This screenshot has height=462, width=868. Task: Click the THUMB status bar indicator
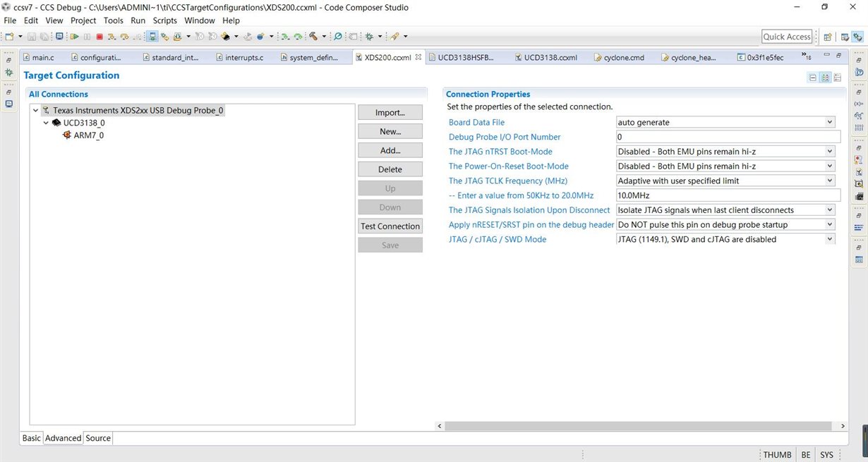click(x=777, y=455)
